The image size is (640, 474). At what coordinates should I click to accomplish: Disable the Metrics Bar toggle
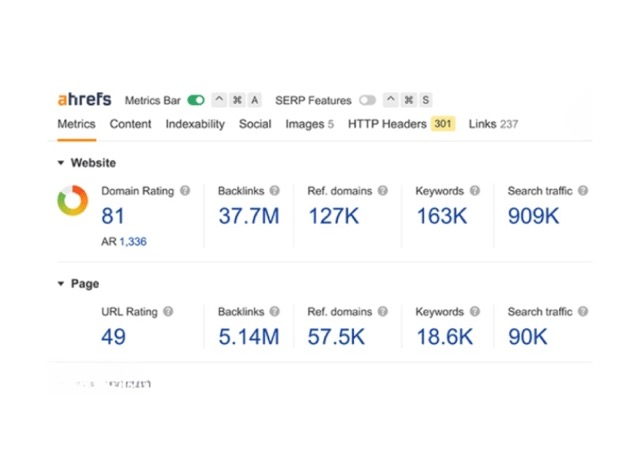[196, 101]
